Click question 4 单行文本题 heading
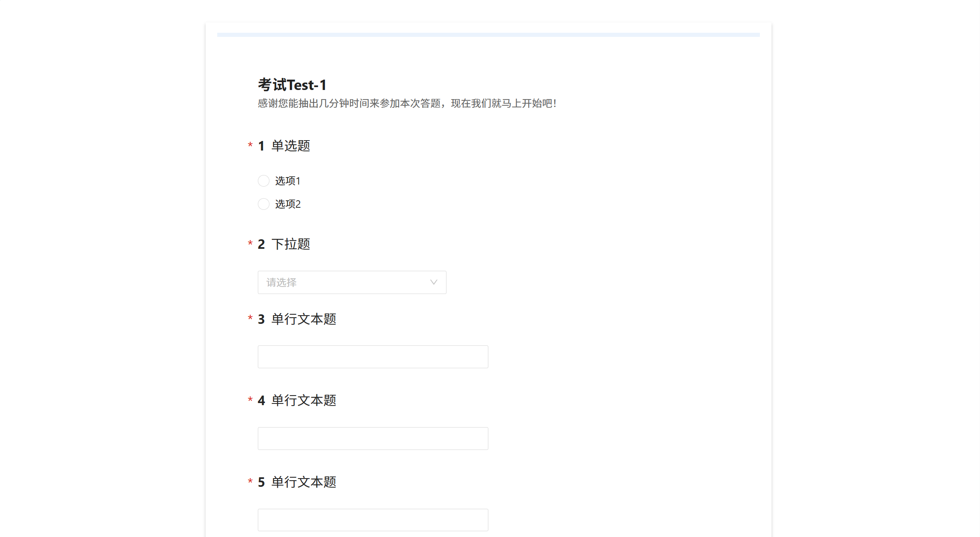980x537 pixels. tap(303, 401)
